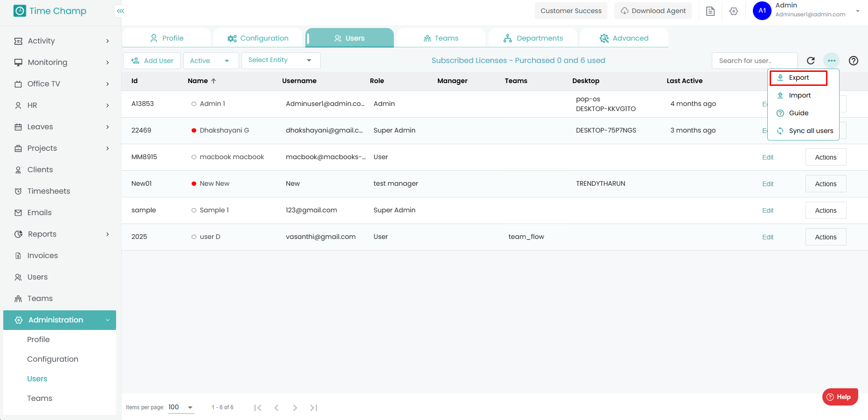Image resolution: width=868 pixels, height=420 pixels.
Task: Focus the Search for user field
Action: [x=755, y=61]
